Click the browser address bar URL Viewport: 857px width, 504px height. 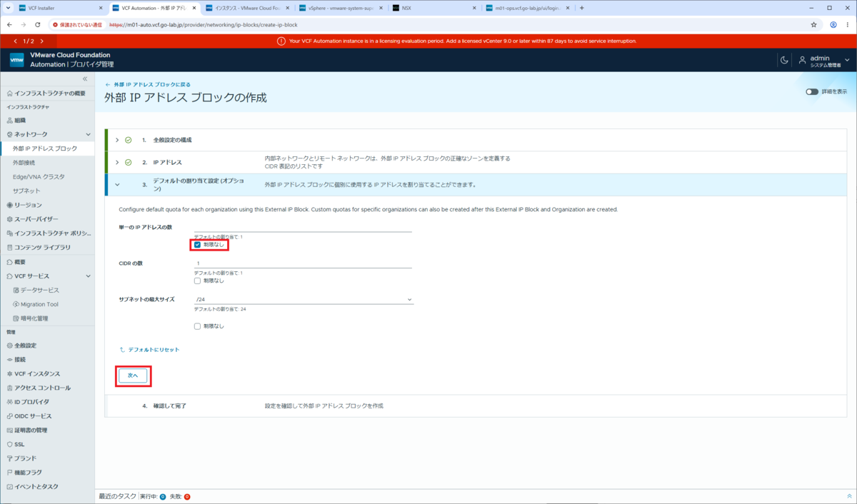tap(203, 24)
